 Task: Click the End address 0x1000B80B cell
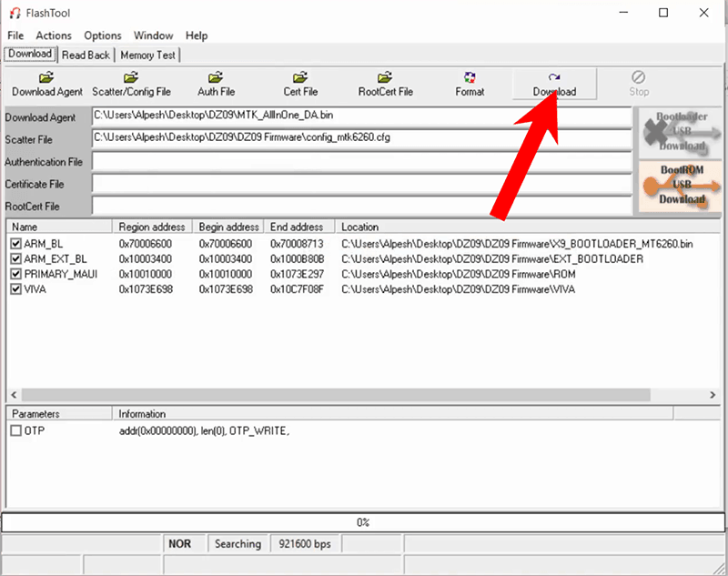click(298, 259)
